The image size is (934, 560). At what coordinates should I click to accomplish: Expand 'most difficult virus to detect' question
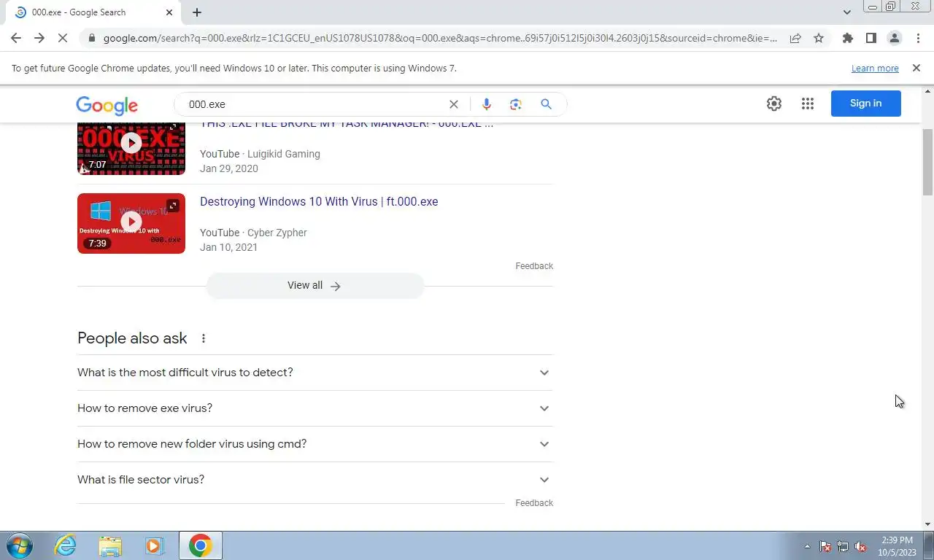pyautogui.click(x=315, y=373)
